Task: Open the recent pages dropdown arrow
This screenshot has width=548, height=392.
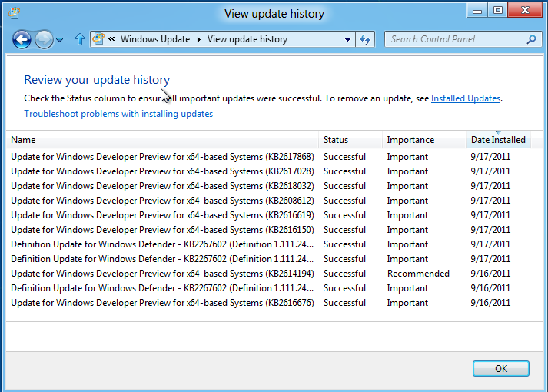Action: (x=61, y=40)
